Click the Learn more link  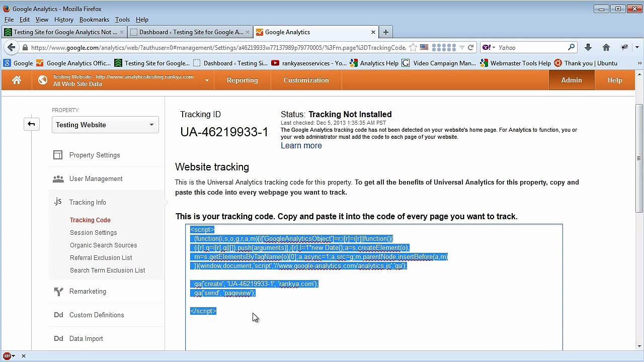click(x=301, y=145)
